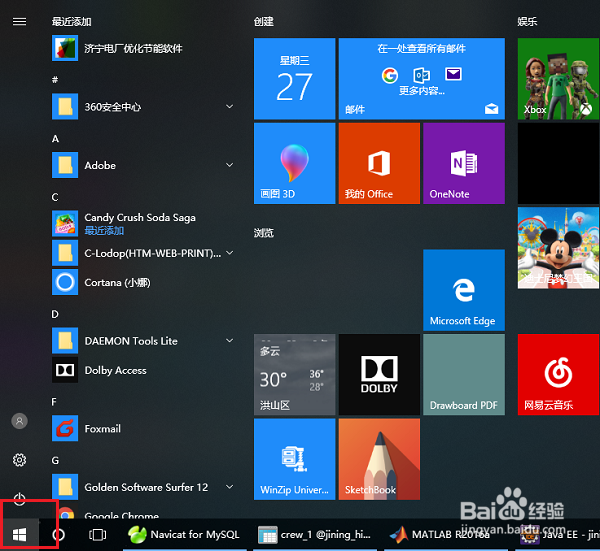This screenshot has width=600, height=551.
Task: Expand the 360安全中心 folder chevron
Action: point(230,106)
